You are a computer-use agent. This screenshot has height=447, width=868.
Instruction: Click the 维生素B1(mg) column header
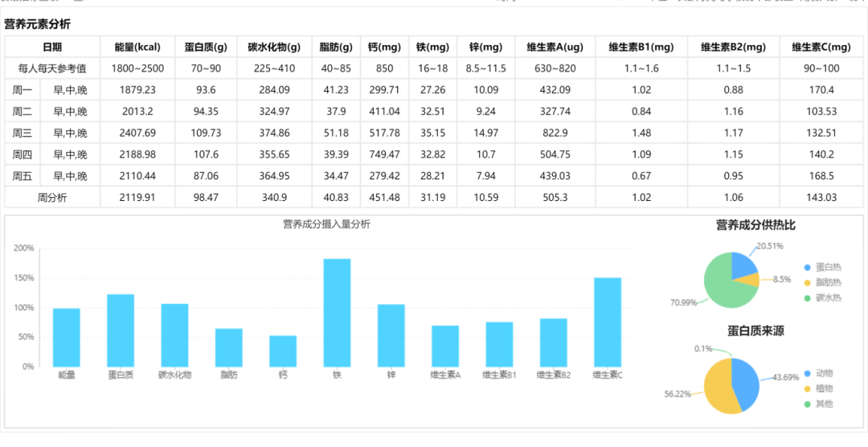coord(641,47)
